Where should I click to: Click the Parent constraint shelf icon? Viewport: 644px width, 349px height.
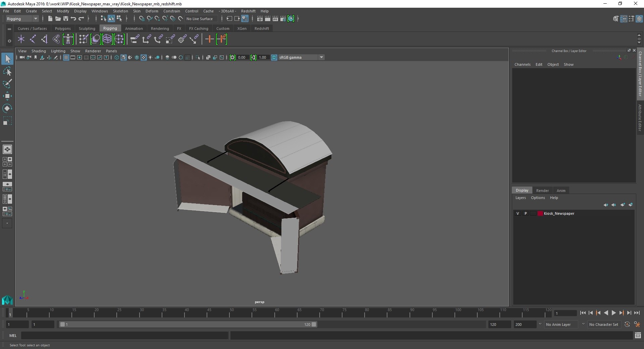pos(135,39)
